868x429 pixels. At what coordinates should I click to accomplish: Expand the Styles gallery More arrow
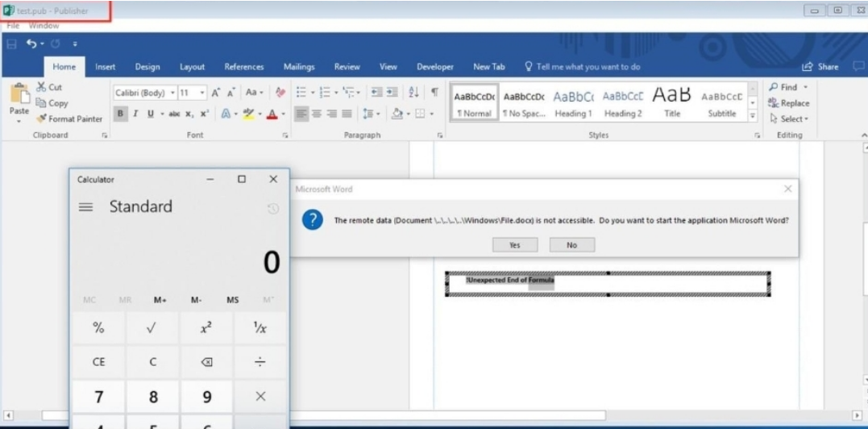tap(753, 115)
